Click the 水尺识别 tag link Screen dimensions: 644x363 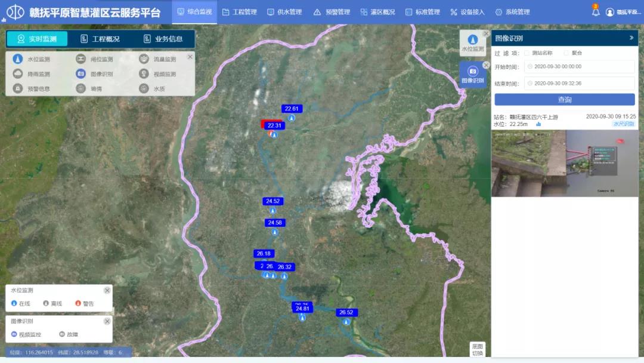624,124
